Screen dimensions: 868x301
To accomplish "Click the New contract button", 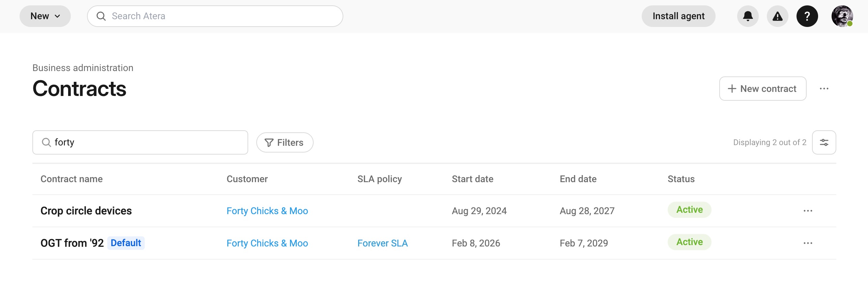I will (763, 89).
